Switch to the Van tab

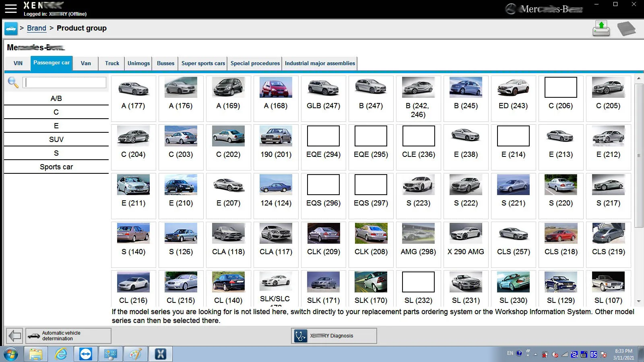point(86,64)
